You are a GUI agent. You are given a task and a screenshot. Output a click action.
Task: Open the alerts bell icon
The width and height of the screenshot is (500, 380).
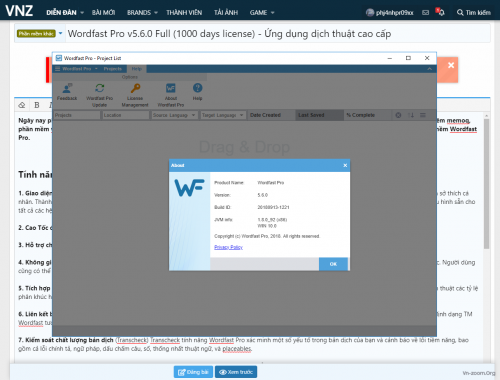tap(441, 12)
